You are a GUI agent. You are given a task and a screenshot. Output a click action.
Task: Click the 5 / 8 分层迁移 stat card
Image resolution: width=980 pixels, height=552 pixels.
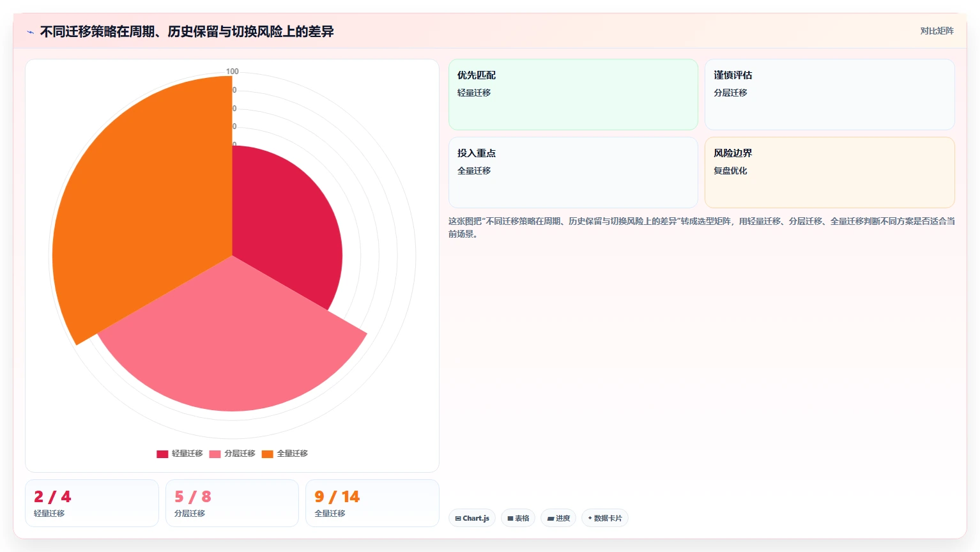click(x=232, y=503)
